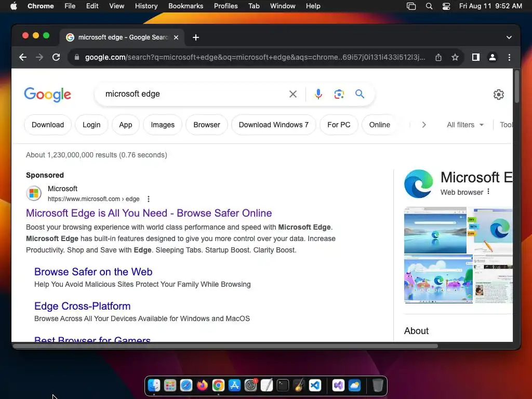Open the Edit menu
This screenshot has width=532, height=399.
tap(92, 6)
